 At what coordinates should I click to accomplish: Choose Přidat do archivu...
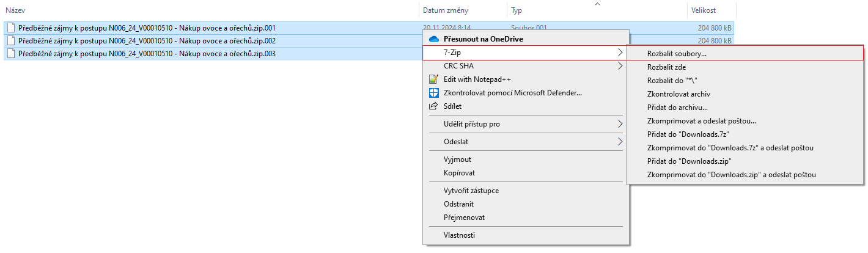(745, 108)
